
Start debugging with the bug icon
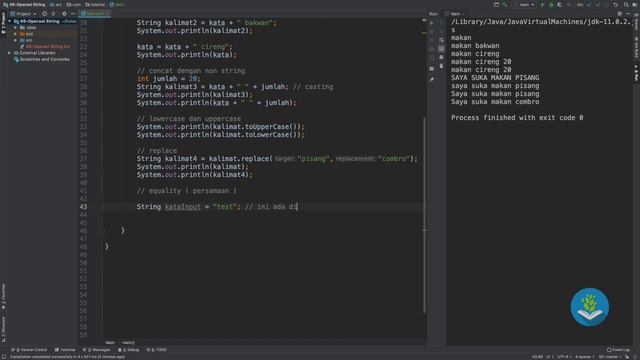[x=551, y=5]
